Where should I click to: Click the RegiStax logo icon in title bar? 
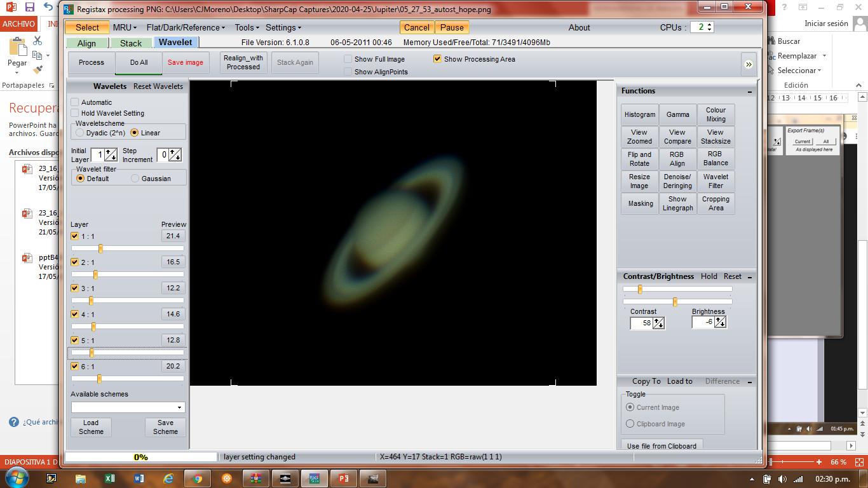click(x=68, y=10)
